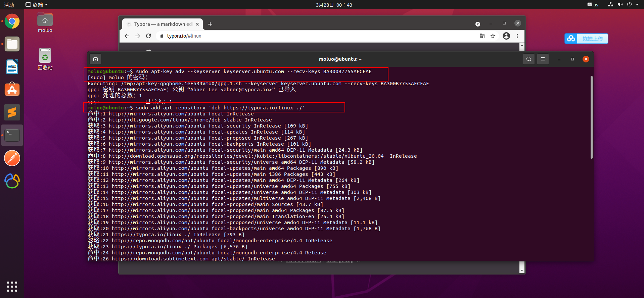
Task: Bookmark this page with the star icon
Action: click(x=493, y=36)
